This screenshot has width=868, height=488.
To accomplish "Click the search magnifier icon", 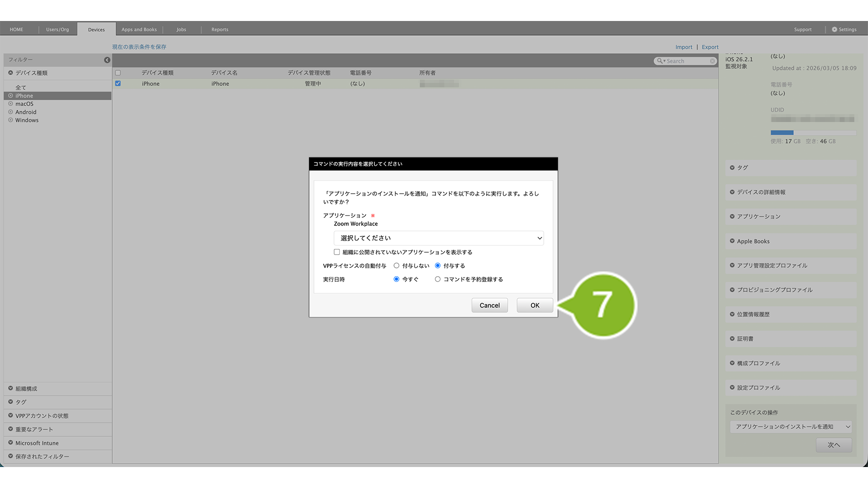I will pos(660,61).
